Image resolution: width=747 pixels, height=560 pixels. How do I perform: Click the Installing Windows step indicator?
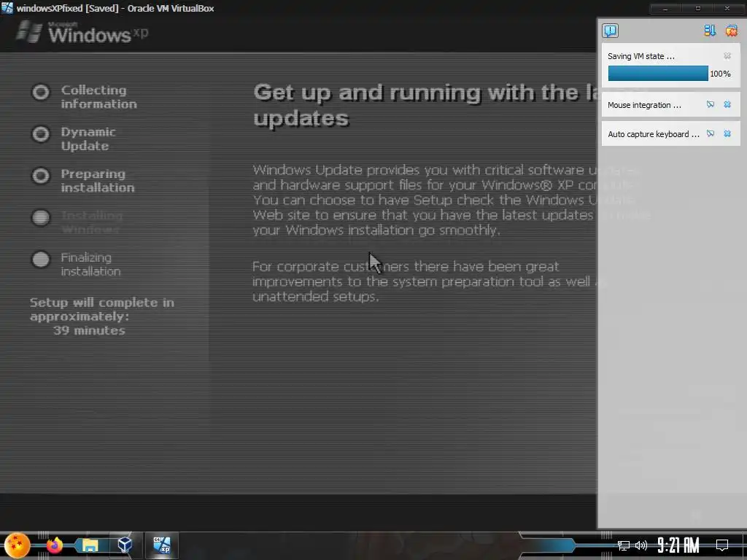[x=41, y=217]
